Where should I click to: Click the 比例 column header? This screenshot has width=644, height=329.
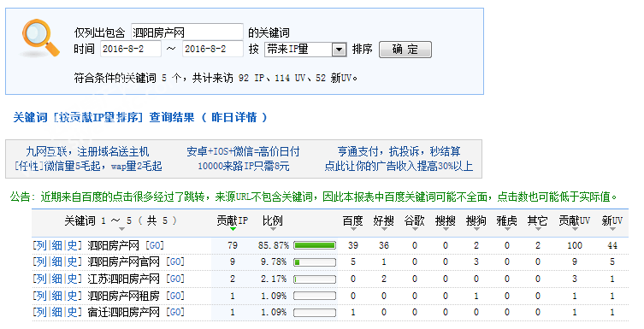(273, 221)
